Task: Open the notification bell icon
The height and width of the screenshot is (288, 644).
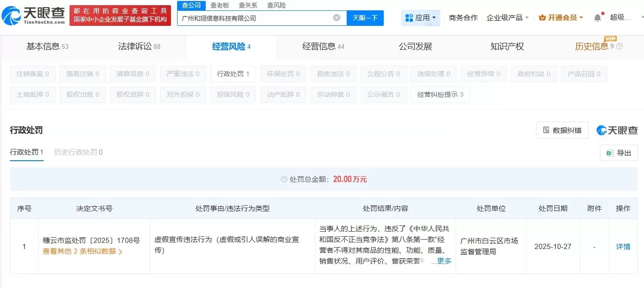Action: [597, 16]
